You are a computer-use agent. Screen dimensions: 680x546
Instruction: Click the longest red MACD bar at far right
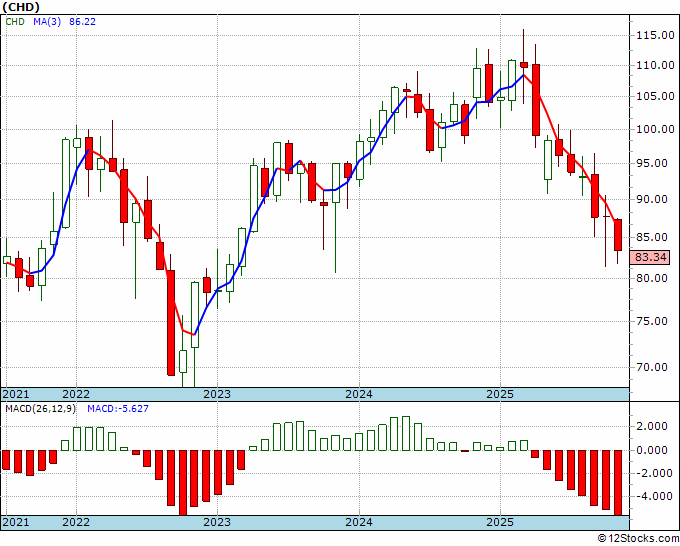coord(618,483)
